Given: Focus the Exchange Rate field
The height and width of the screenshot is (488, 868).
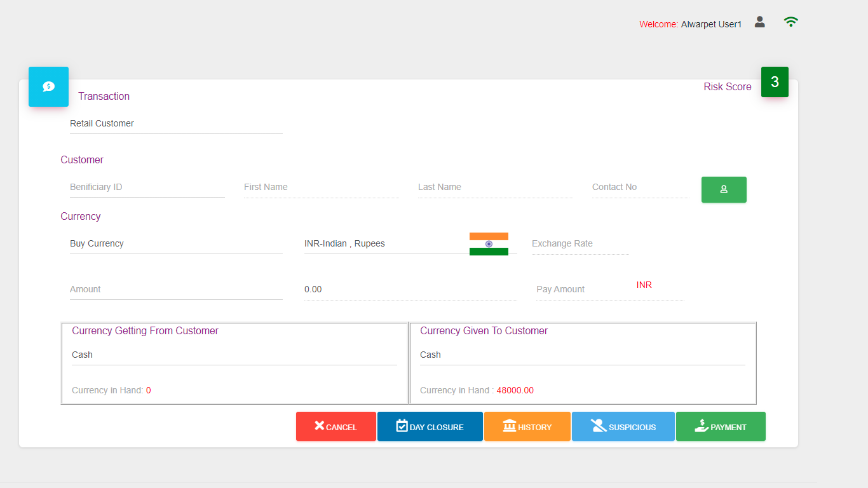Looking at the screenshot, I should pos(580,244).
